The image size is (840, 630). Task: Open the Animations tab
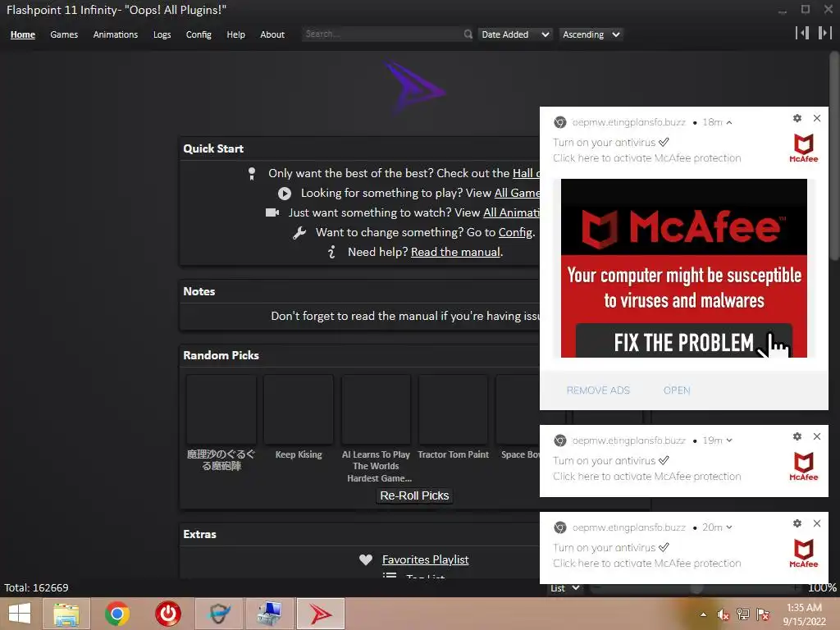click(115, 34)
